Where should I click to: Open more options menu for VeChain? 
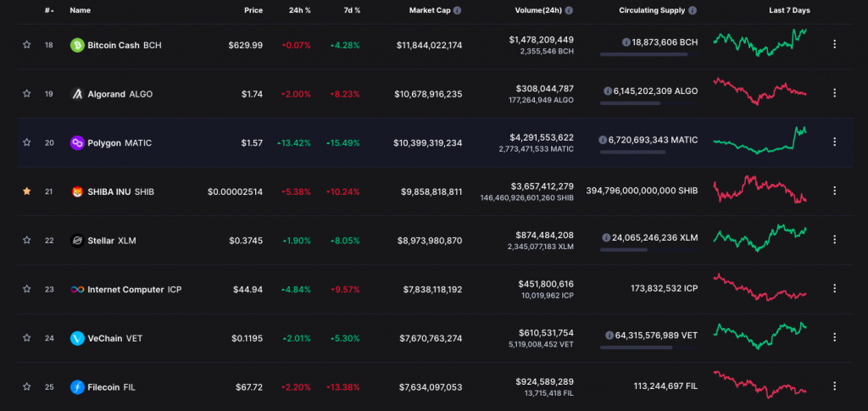[835, 337]
